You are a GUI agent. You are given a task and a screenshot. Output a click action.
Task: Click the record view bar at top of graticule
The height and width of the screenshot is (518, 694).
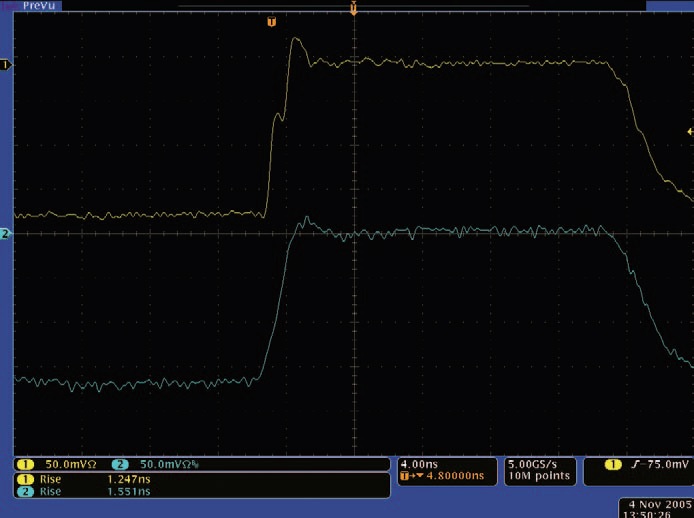352,5
